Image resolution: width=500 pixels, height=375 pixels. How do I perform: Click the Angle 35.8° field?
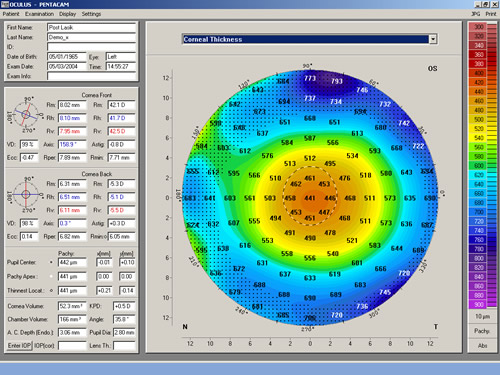pyautogui.click(x=124, y=319)
